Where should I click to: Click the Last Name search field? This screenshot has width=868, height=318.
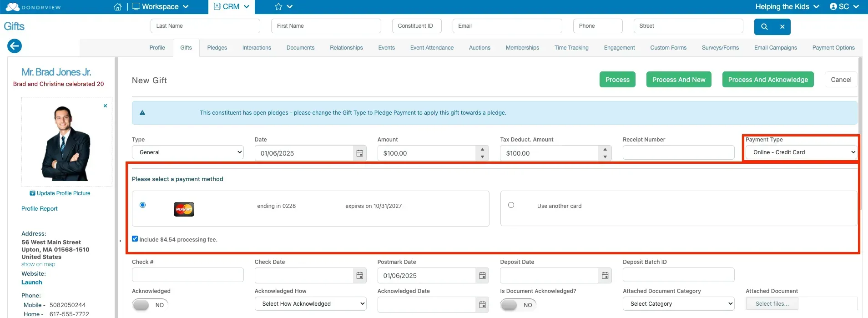click(x=205, y=26)
